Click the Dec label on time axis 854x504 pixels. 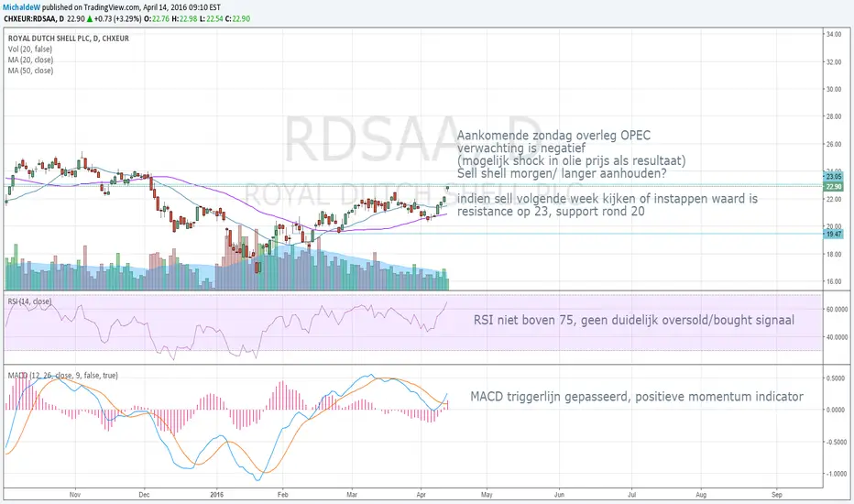pyautogui.click(x=144, y=495)
